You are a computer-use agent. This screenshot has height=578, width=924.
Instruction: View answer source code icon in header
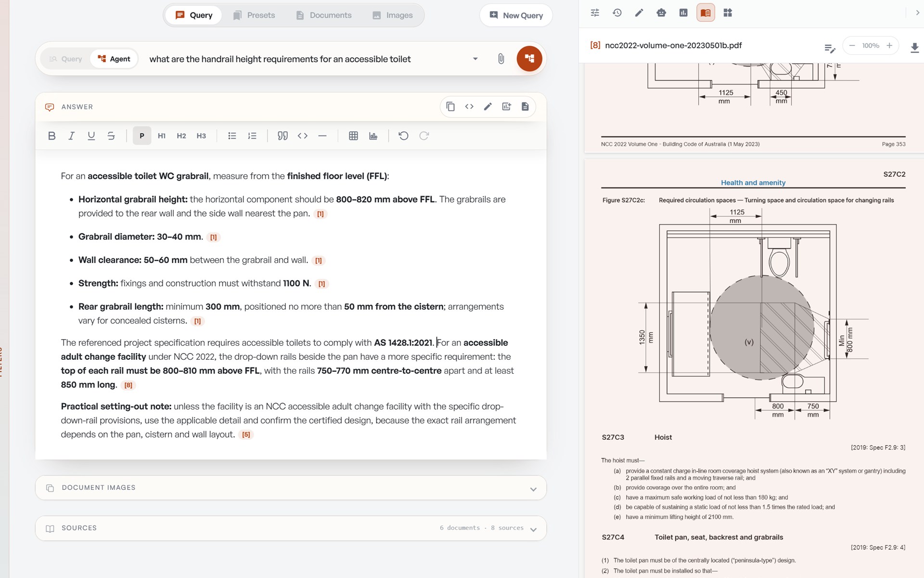[469, 106]
